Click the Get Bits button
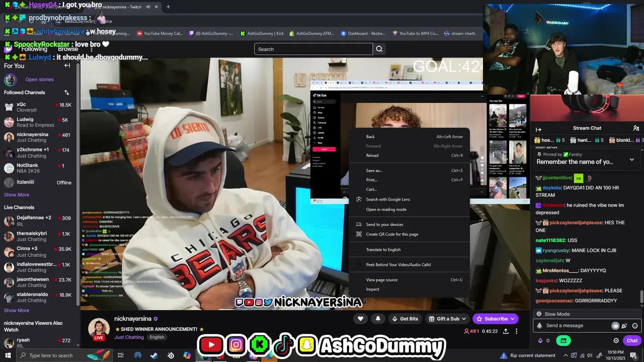Image resolution: width=644 pixels, height=362 pixels. click(x=405, y=319)
